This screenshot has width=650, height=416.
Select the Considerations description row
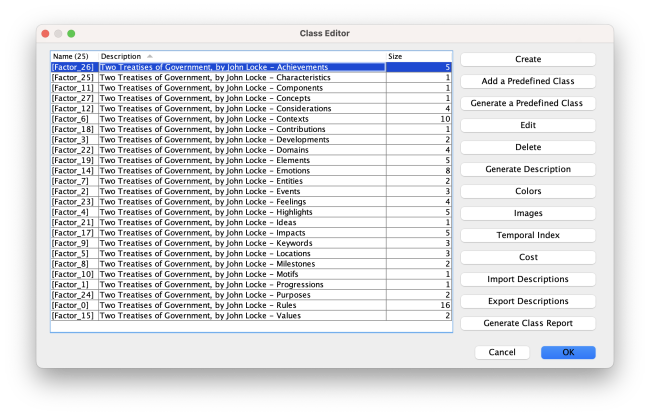242,109
